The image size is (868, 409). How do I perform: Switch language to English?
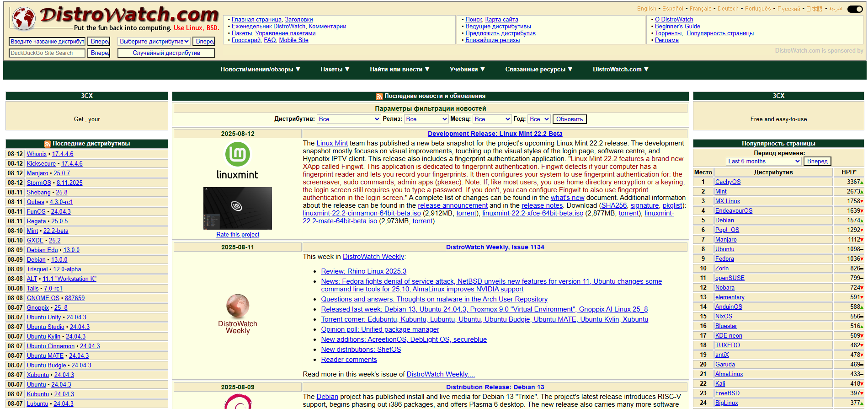(x=647, y=9)
